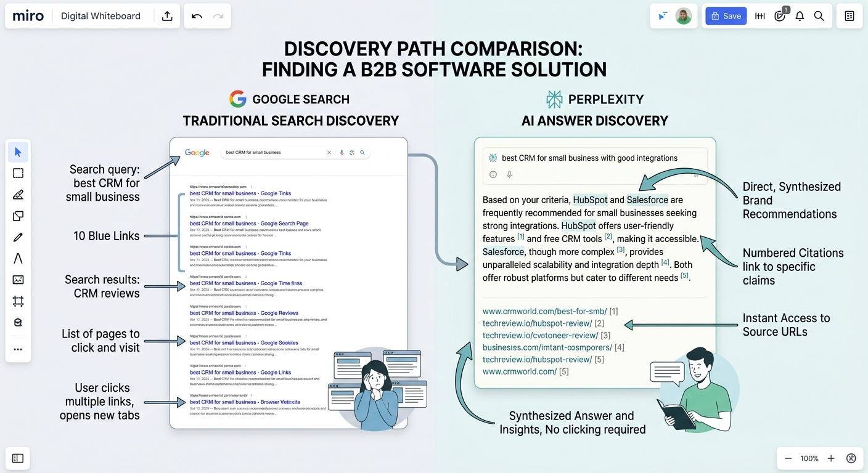
Task: Save the board
Action: coord(726,16)
